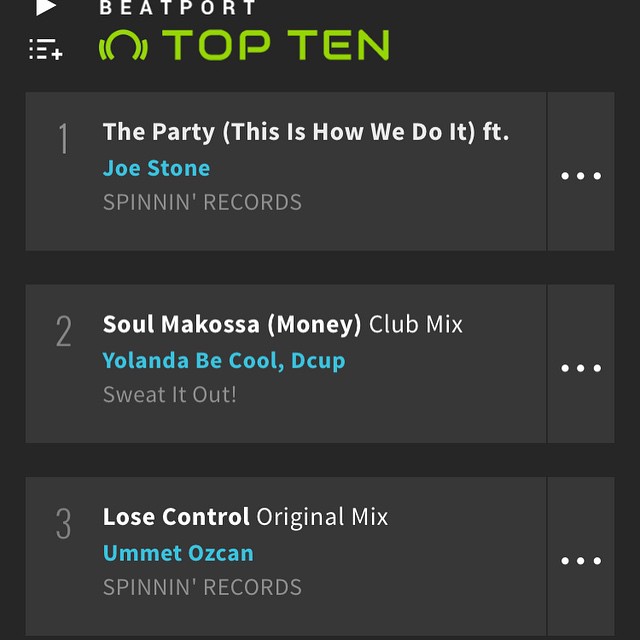Click chart position number 3

(x=64, y=524)
